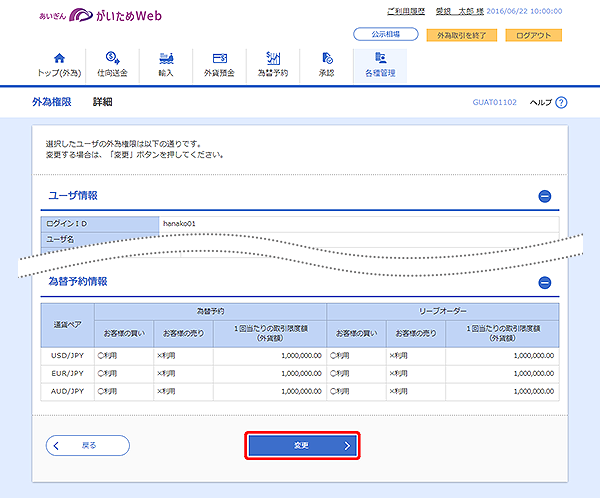Click the timestamp 2016/06/22 10:00:00
The image size is (600, 498).
point(524,11)
